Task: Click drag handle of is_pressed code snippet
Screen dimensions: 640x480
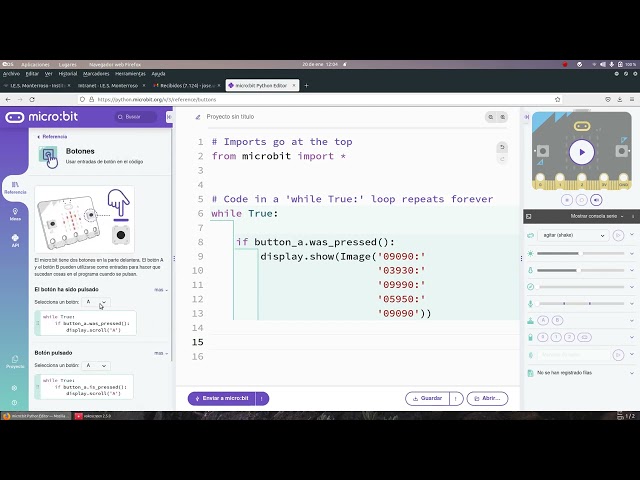Action: click(x=38, y=387)
